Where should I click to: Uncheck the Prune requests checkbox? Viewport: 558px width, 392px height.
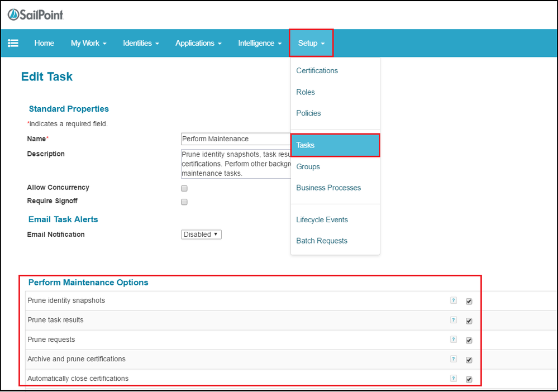point(469,341)
